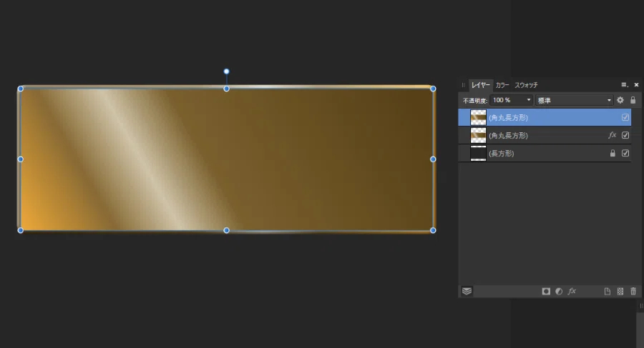This screenshot has width=644, height=348.
Task: Click the panel grip handle left of レイヤー
Action: pos(463,85)
